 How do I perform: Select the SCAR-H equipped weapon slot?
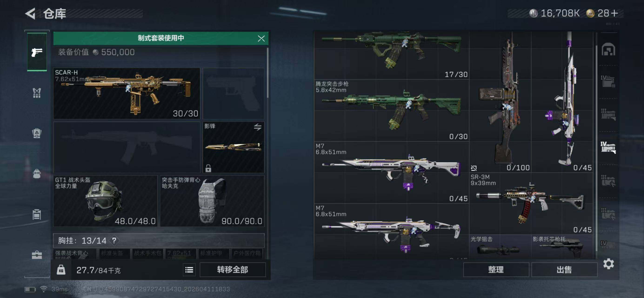pyautogui.click(x=127, y=93)
